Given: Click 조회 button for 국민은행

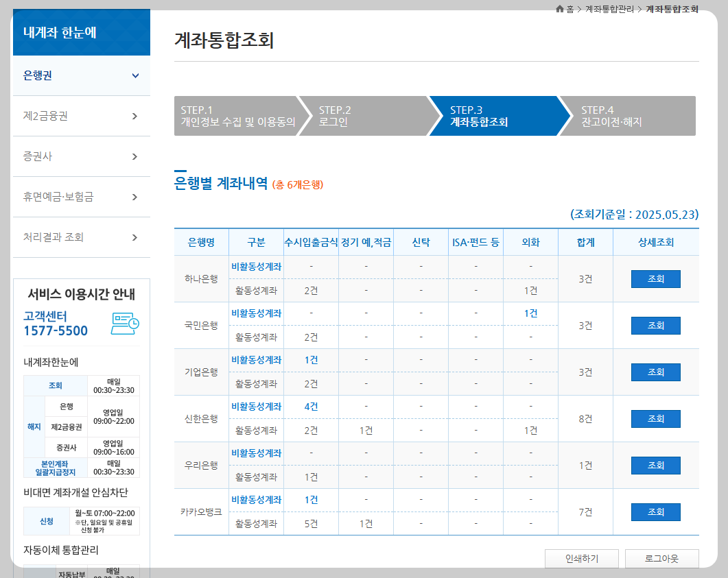Looking at the screenshot, I should pos(655,326).
